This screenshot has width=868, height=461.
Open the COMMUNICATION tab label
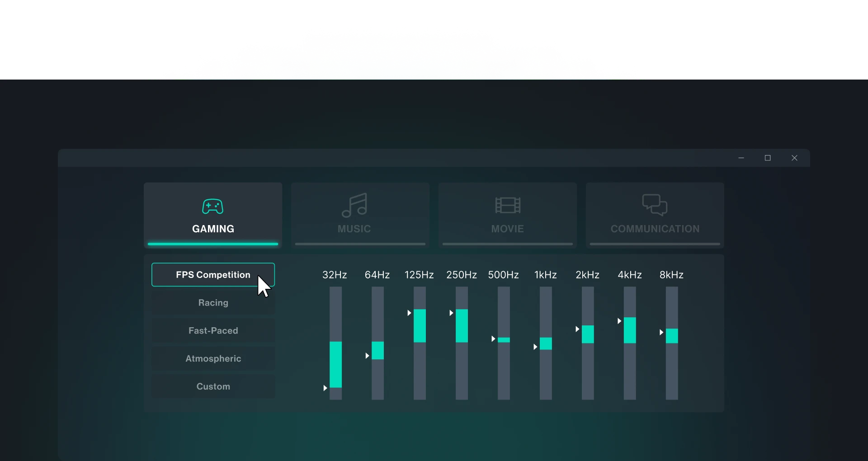(x=655, y=229)
